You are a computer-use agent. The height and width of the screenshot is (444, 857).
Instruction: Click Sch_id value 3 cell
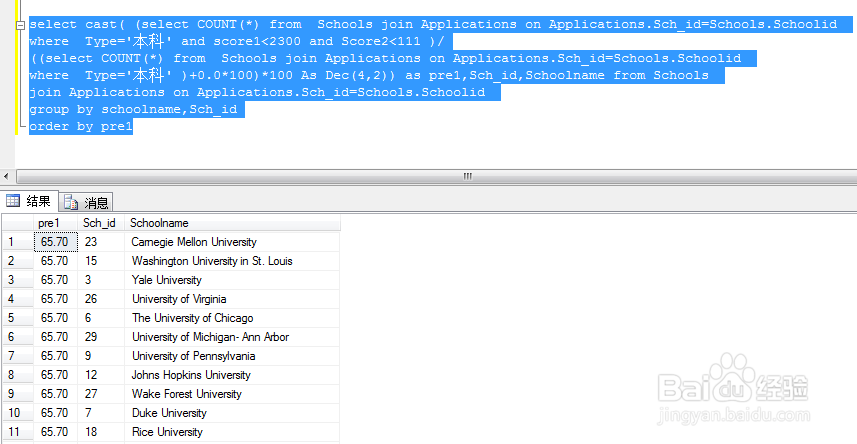point(101,280)
